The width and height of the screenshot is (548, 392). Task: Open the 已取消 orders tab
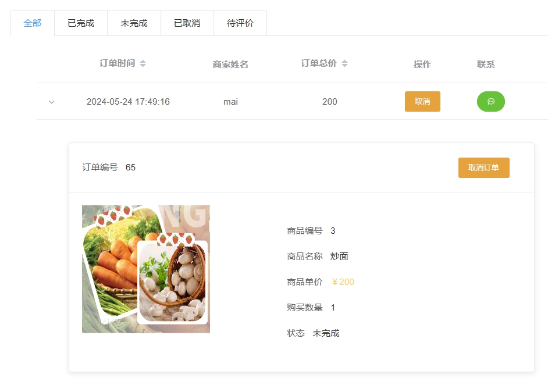187,23
